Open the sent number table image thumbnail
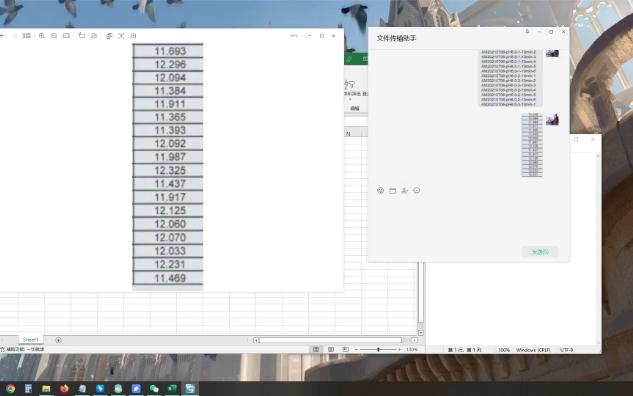The width and height of the screenshot is (633, 396). [x=532, y=145]
